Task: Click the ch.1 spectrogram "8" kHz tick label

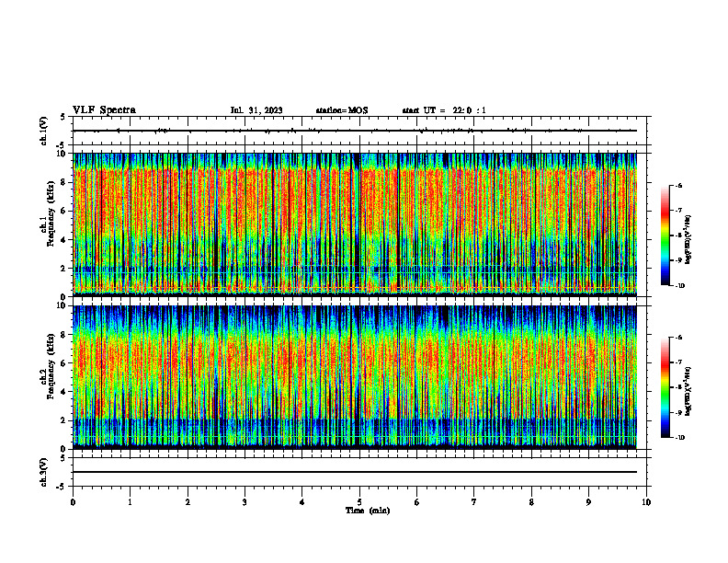Action: click(64, 182)
